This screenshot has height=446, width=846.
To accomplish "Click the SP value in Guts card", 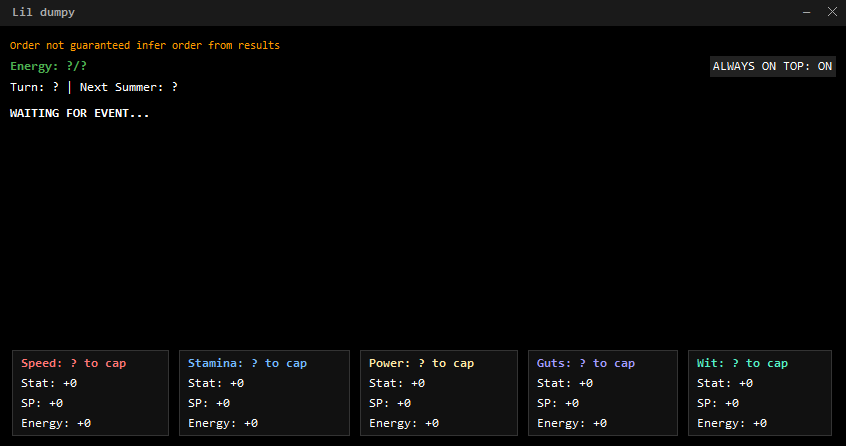I will click(x=558, y=403).
